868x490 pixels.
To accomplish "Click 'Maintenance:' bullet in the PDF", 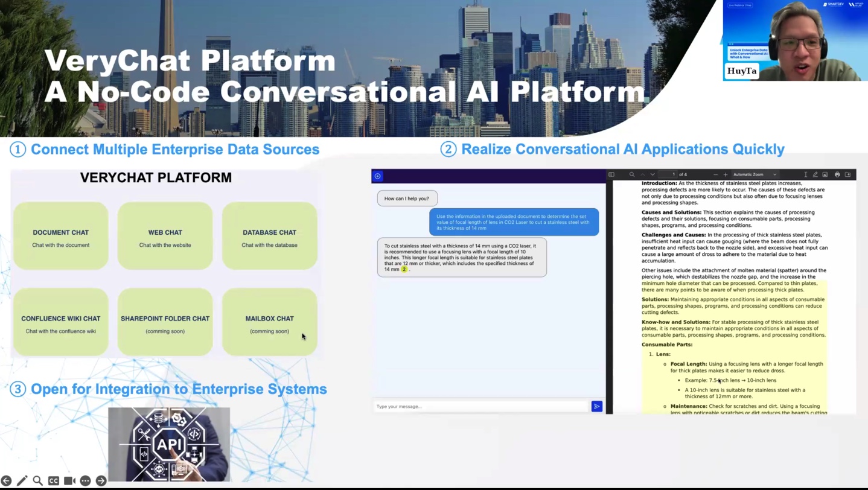I will [689, 406].
